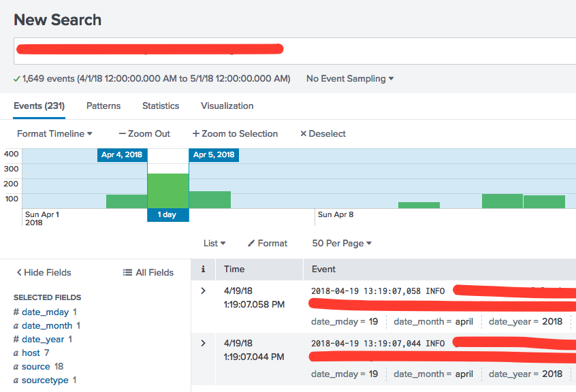The height and width of the screenshot is (392, 576).
Task: Click into the search query input
Action: pyautogui.click(x=409, y=51)
